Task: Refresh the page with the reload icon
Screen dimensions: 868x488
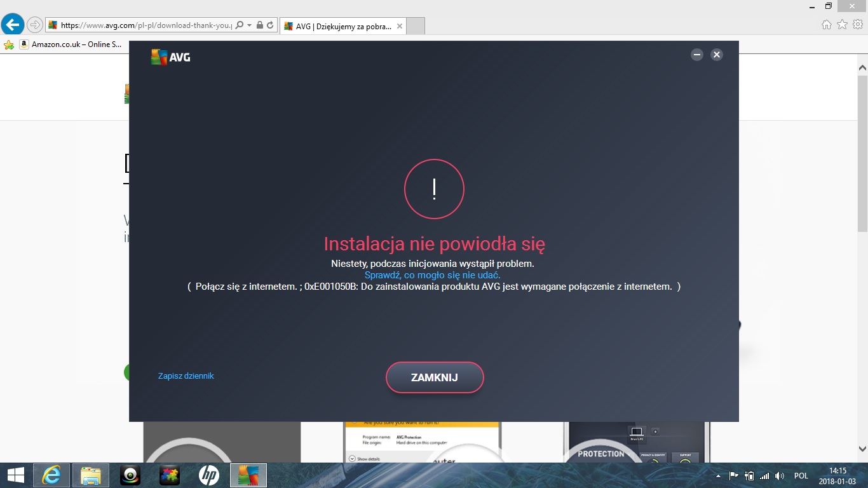Action: tap(270, 25)
